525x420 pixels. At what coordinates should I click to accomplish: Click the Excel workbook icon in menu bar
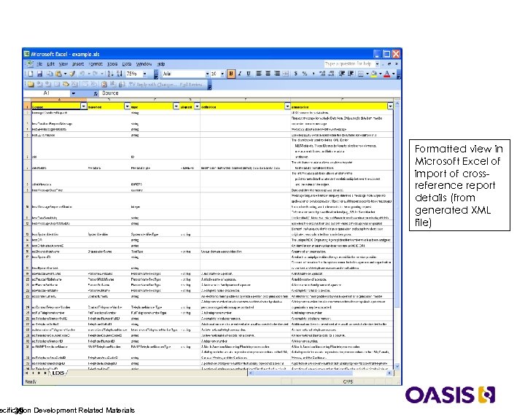(x=29, y=63)
